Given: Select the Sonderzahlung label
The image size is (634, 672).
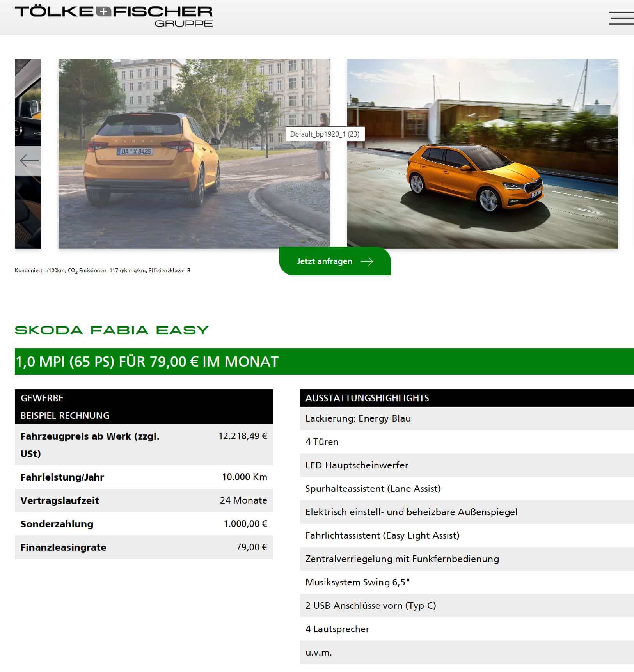Looking at the screenshot, I should click(57, 524).
